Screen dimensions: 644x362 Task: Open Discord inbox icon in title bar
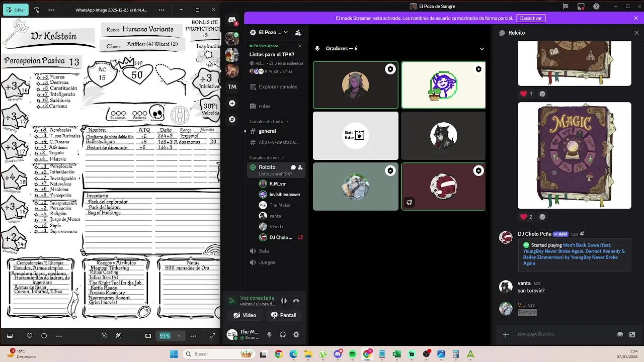pos(581,7)
